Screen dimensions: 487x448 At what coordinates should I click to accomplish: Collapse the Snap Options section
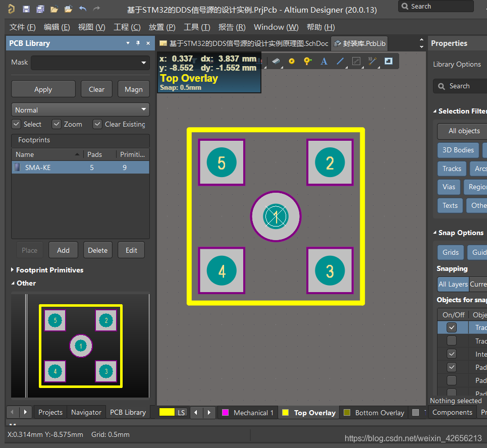point(435,233)
